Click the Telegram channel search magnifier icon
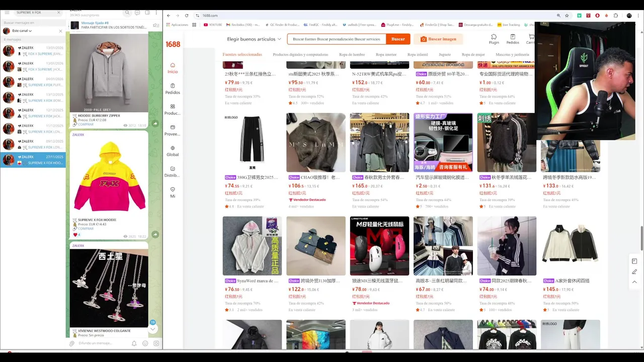The height and width of the screenshot is (362, 644). [x=127, y=13]
